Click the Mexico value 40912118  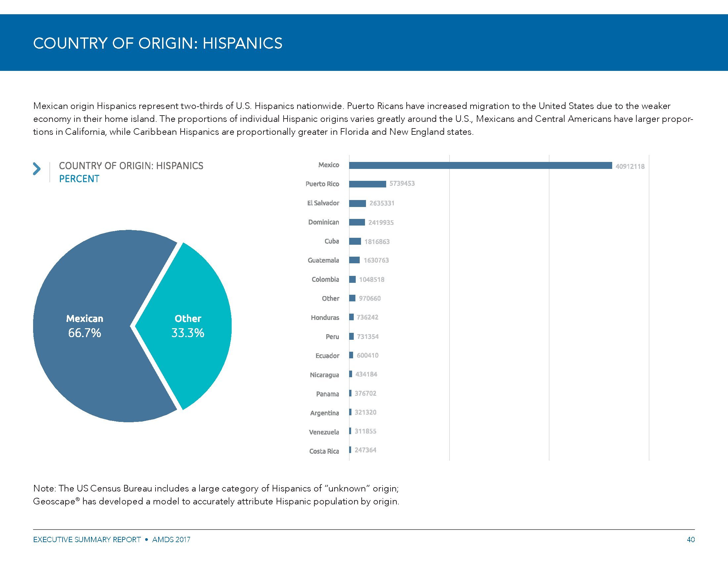(x=630, y=167)
